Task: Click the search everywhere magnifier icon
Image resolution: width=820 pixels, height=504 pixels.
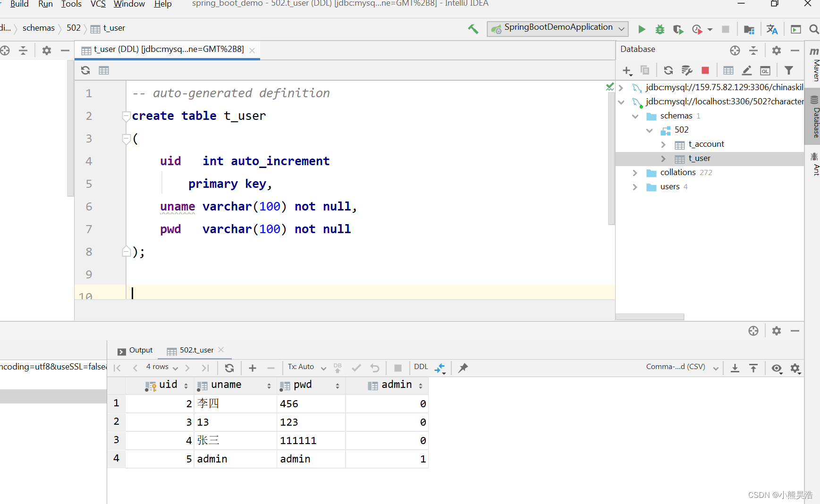Action: point(814,29)
